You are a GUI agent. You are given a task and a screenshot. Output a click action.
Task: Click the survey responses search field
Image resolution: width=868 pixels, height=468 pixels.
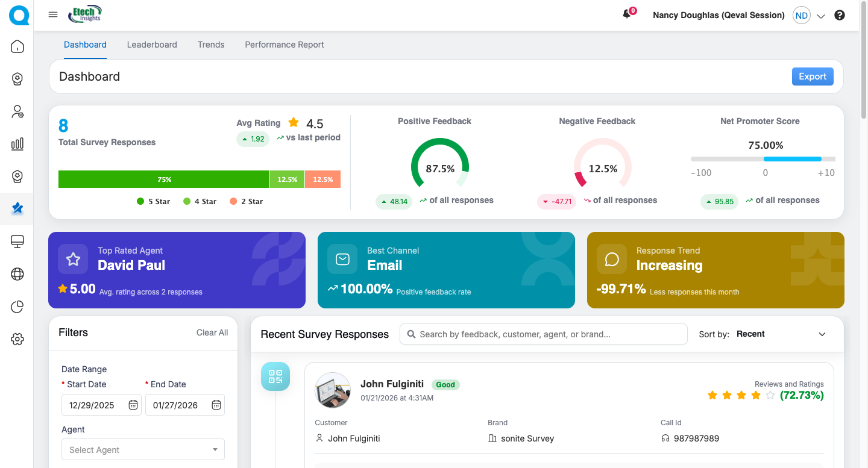pos(543,334)
